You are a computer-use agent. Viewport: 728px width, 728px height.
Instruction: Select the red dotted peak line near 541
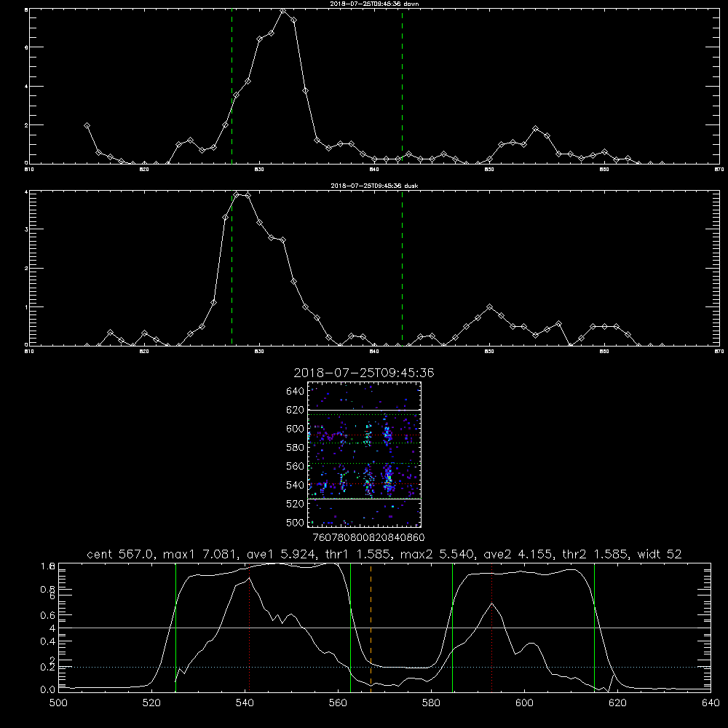click(x=249, y=627)
